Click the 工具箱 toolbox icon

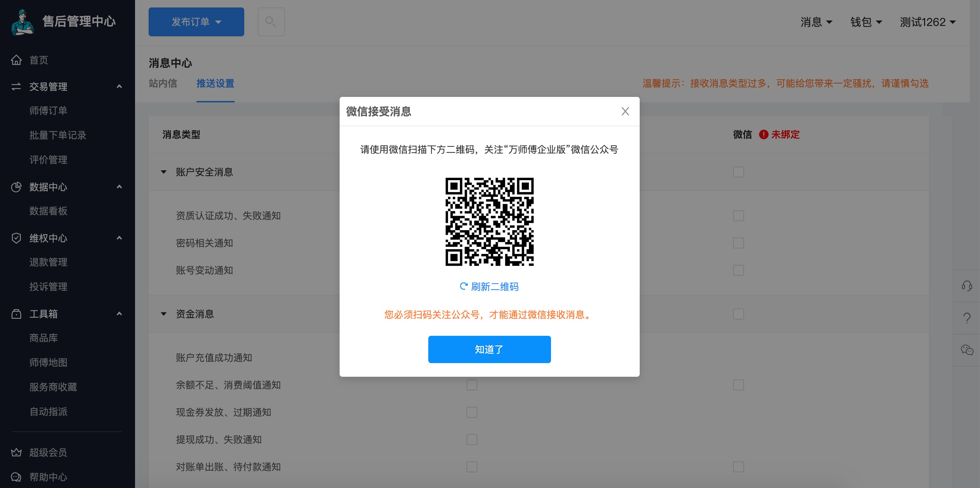pyautogui.click(x=16, y=314)
